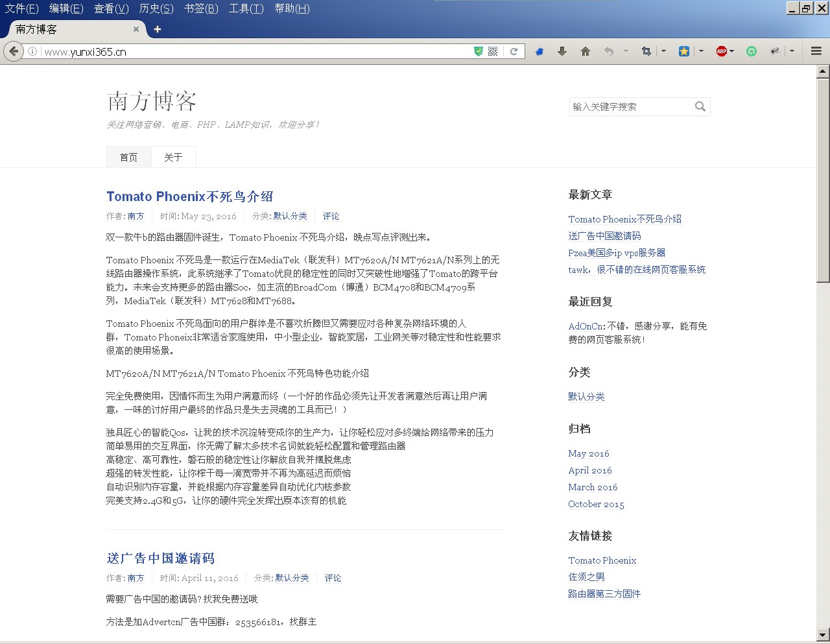830x644 pixels.
Task: Open a new tab with plus button
Action: click(157, 29)
